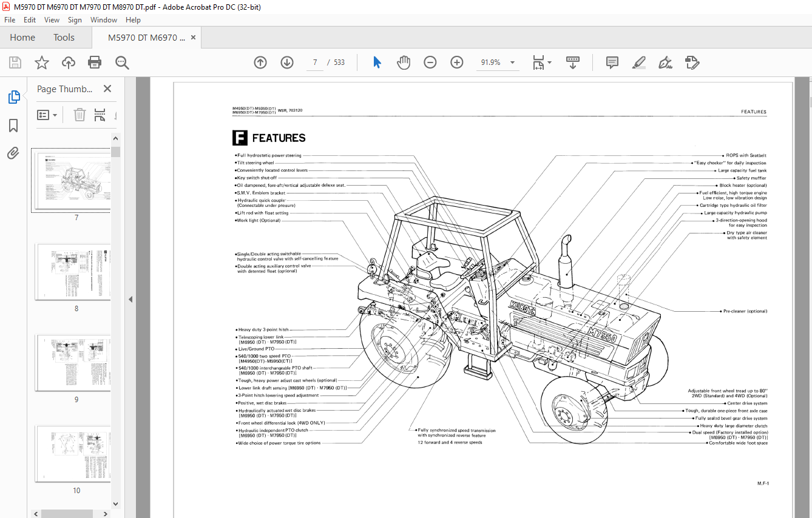
Task: Open the Attachments paperclip panel
Action: click(13, 153)
